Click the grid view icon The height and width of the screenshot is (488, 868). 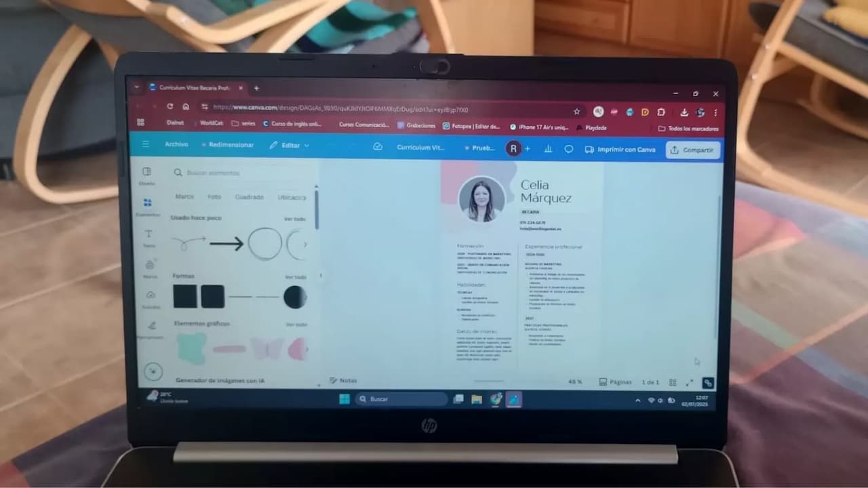pyautogui.click(x=673, y=382)
